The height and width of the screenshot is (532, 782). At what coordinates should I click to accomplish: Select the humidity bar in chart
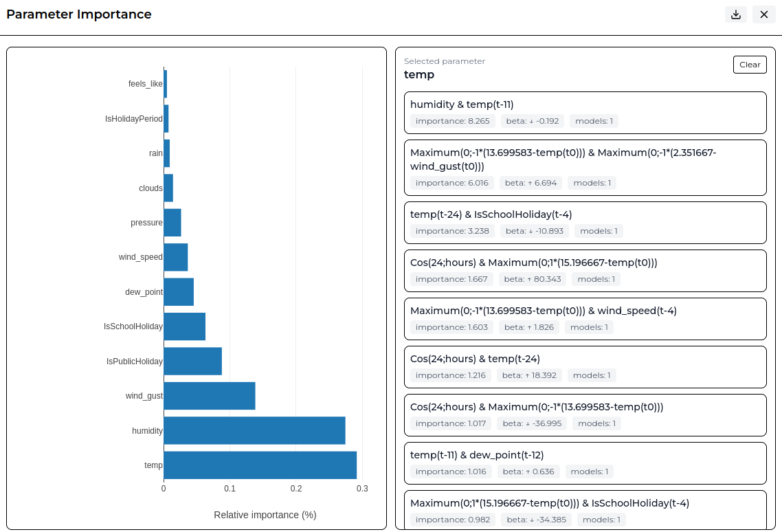pos(255,430)
